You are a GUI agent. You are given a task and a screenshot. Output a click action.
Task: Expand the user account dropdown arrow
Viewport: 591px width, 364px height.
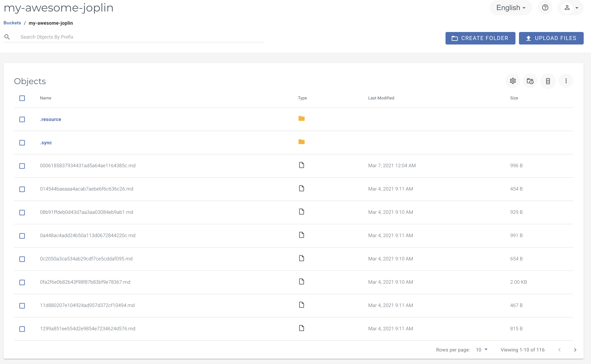click(x=577, y=8)
